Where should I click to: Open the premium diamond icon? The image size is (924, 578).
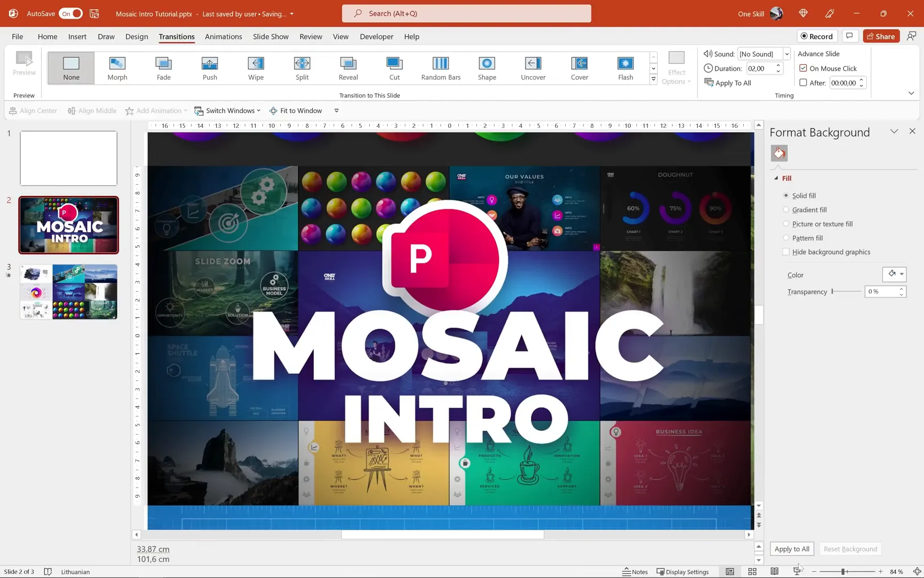point(803,13)
